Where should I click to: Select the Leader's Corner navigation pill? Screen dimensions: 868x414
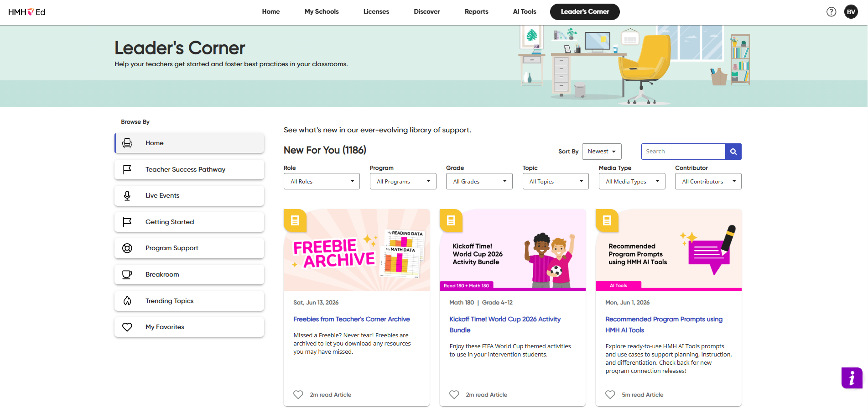[x=585, y=12]
